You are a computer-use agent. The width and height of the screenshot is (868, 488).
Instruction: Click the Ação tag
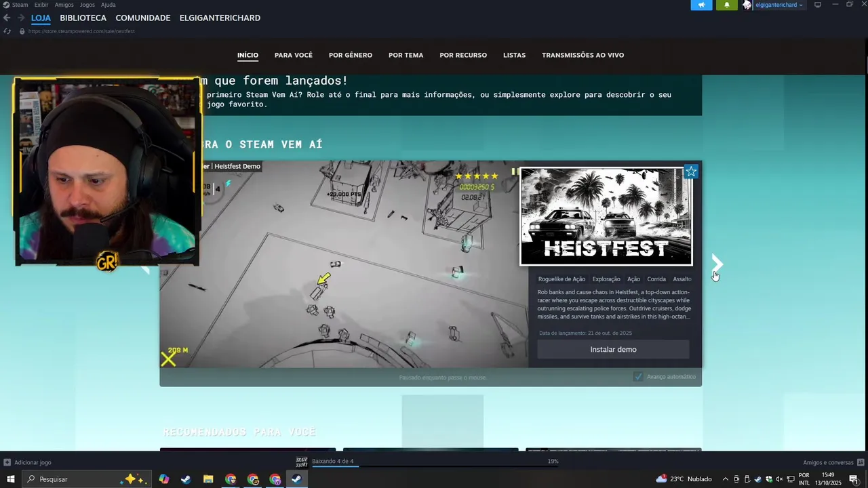coord(633,279)
